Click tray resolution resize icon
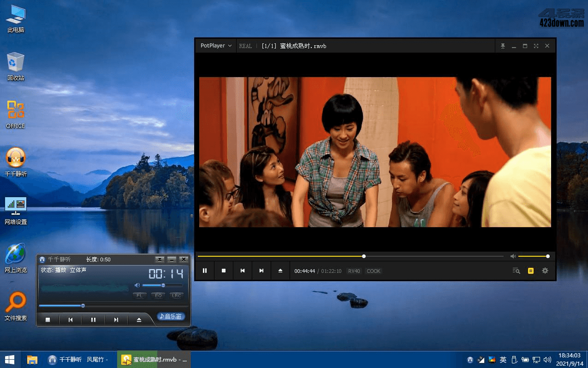This screenshot has width=588, height=368. point(481,360)
